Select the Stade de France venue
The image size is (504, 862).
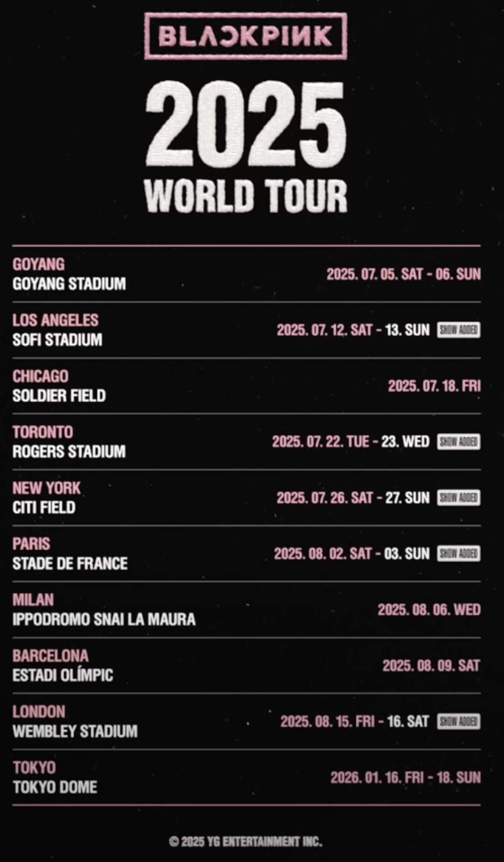pyautogui.click(x=70, y=563)
